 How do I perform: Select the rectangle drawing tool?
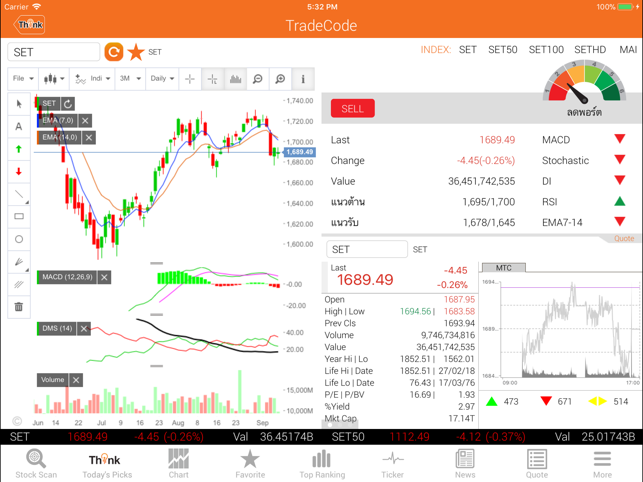(x=19, y=217)
